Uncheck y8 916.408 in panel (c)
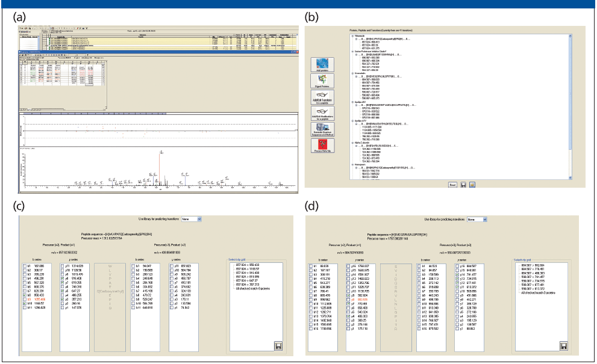Image resolution: width=597 pixels, height=364 pixels. [x=62, y=279]
